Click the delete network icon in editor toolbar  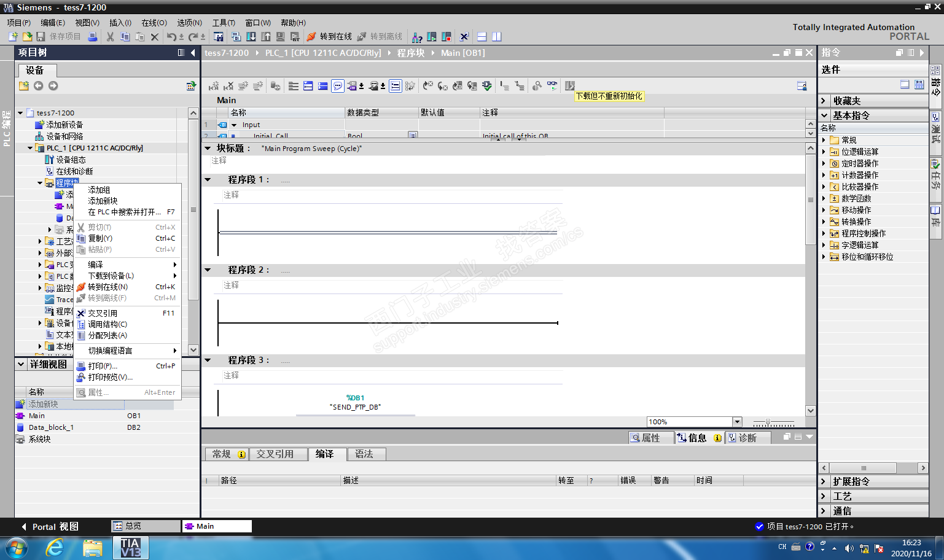click(228, 86)
